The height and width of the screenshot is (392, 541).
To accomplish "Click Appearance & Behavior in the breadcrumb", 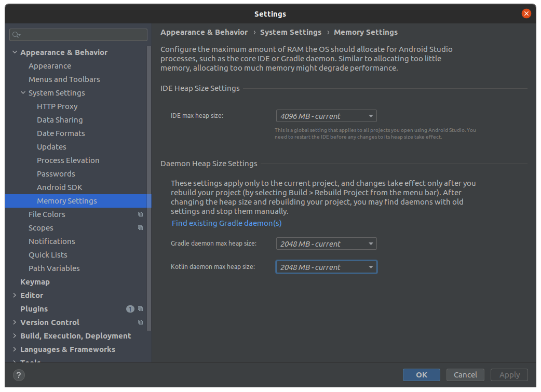I will click(x=204, y=32).
